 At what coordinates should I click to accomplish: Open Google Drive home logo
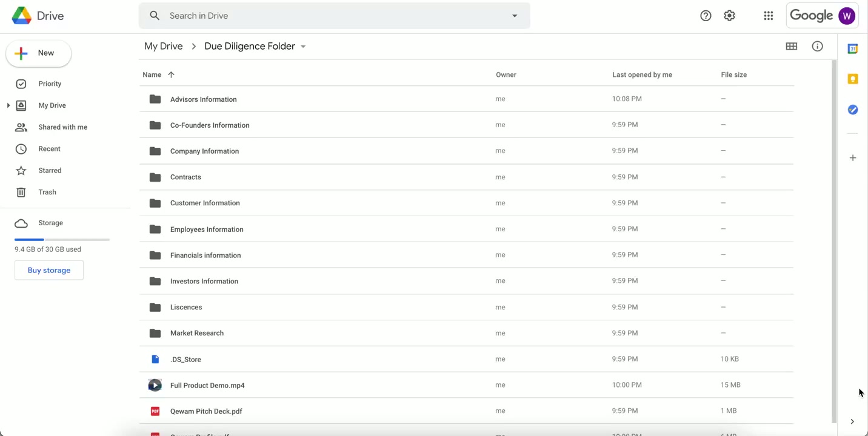(x=38, y=16)
